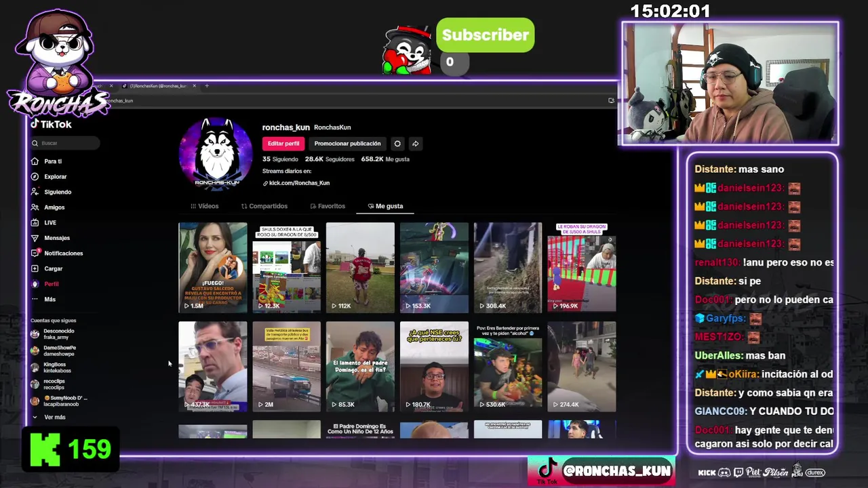Click the 28.6K Seguidores count
The image size is (868, 488).
tap(330, 159)
